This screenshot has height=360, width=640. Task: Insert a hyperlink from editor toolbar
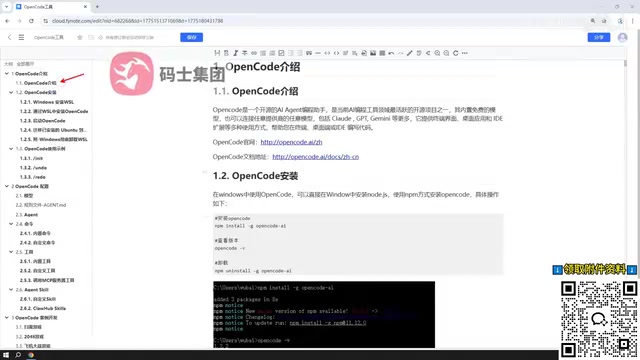[254, 53]
